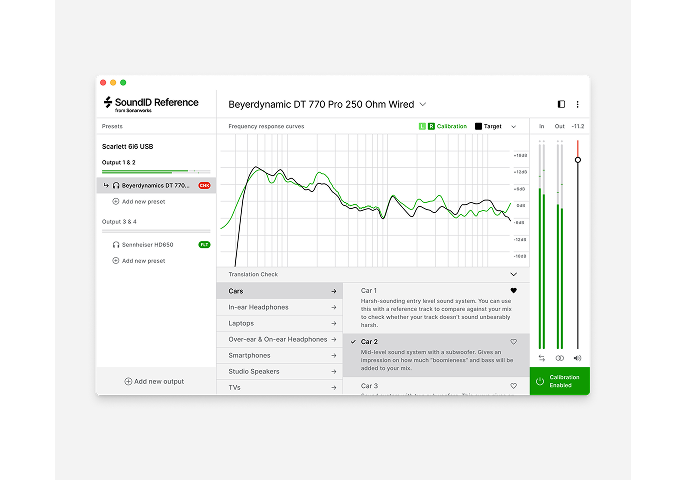This screenshot has height=480, width=686.
Task: Favorite Car 2 with the heart icon
Action: pyautogui.click(x=514, y=342)
